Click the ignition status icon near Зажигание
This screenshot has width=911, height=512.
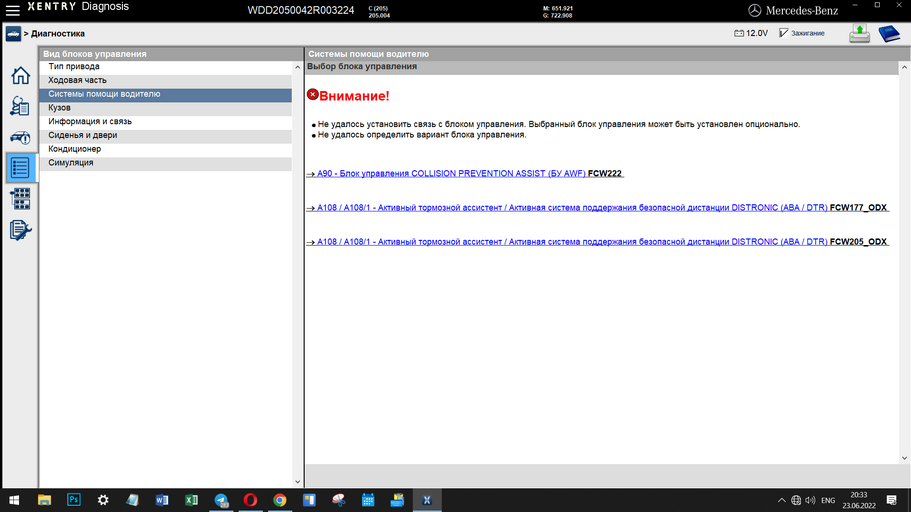point(783,33)
